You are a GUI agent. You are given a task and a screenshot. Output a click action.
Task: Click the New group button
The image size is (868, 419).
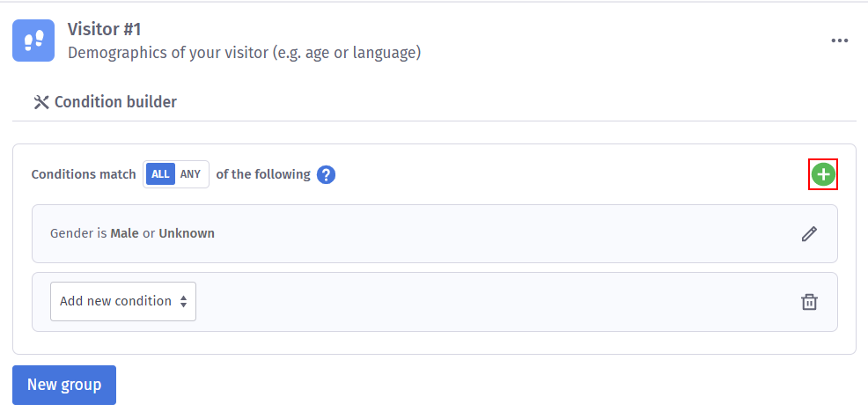point(64,385)
